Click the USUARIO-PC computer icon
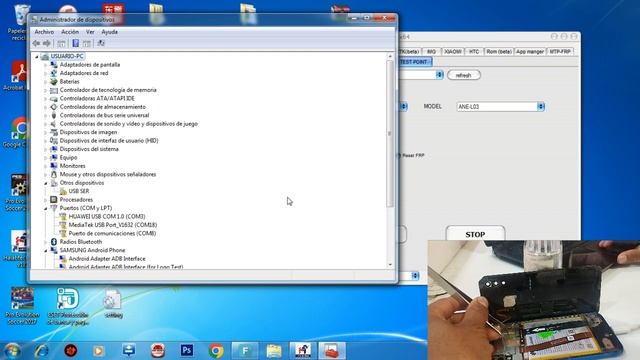 (x=45, y=56)
